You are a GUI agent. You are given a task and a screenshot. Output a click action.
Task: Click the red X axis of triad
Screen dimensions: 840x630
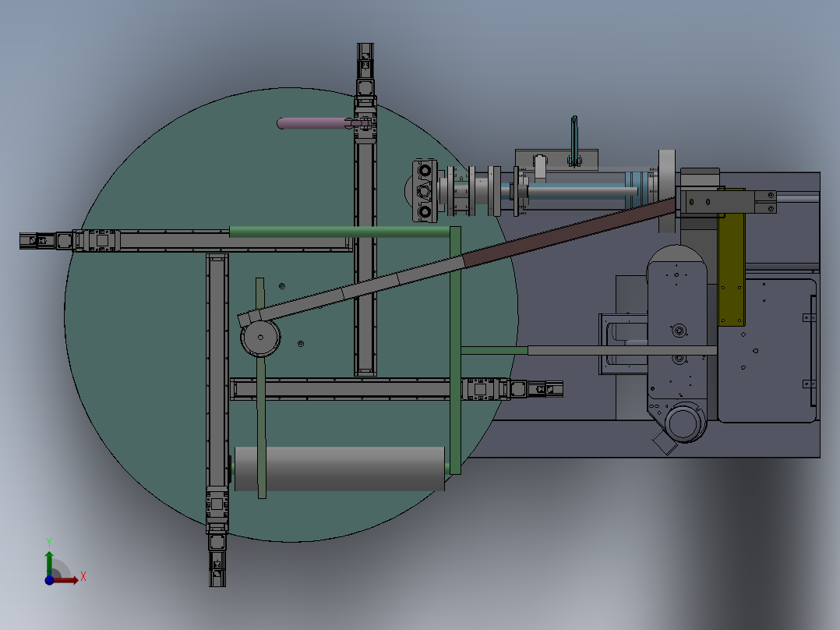(67, 579)
